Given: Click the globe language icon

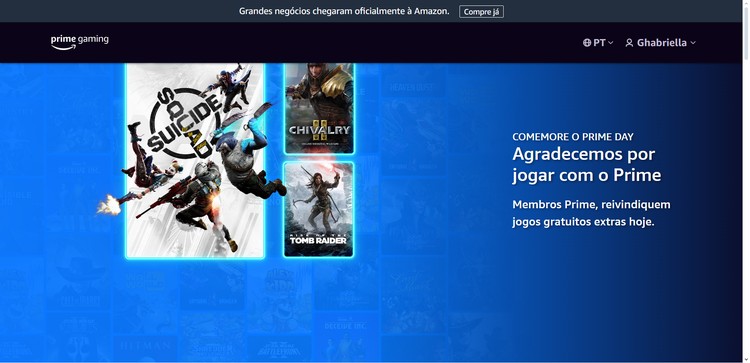Looking at the screenshot, I should click(x=587, y=43).
